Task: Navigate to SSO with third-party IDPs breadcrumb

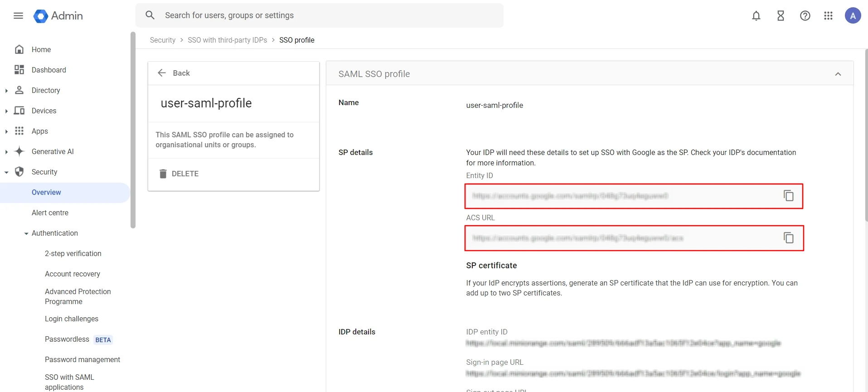Action: [x=227, y=40]
